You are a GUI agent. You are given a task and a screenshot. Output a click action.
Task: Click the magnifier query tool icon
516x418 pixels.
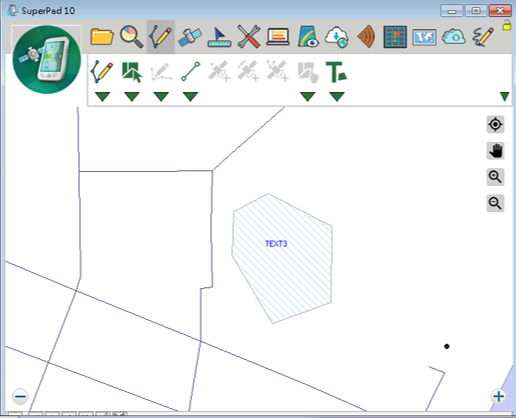(131, 36)
